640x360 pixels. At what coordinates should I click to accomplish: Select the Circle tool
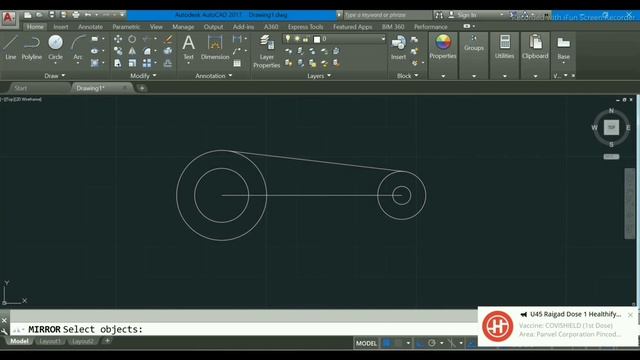pyautogui.click(x=55, y=47)
